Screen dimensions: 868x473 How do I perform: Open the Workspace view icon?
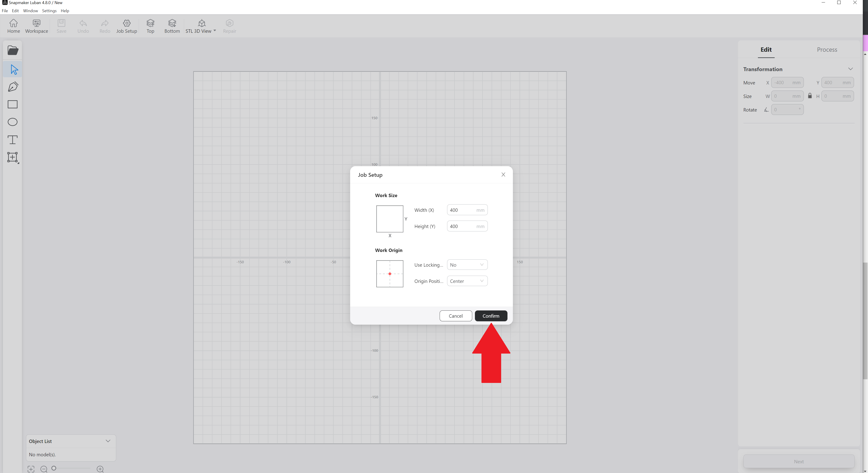[36, 26]
